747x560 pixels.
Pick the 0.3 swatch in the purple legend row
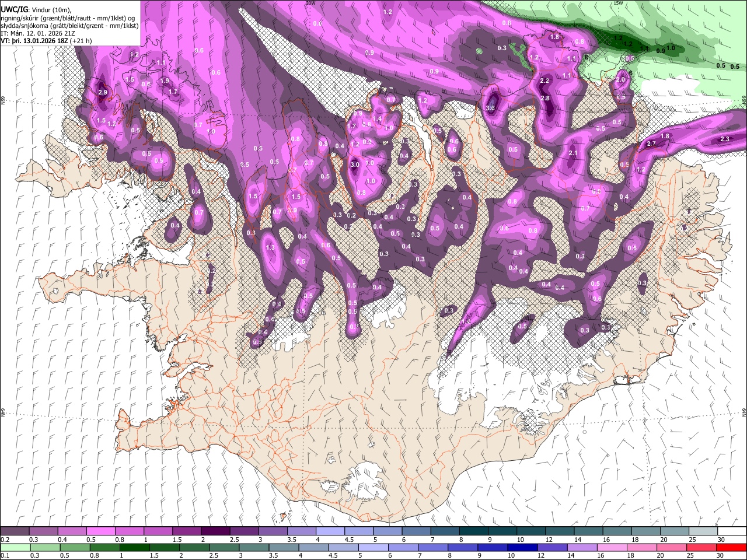tap(43, 531)
